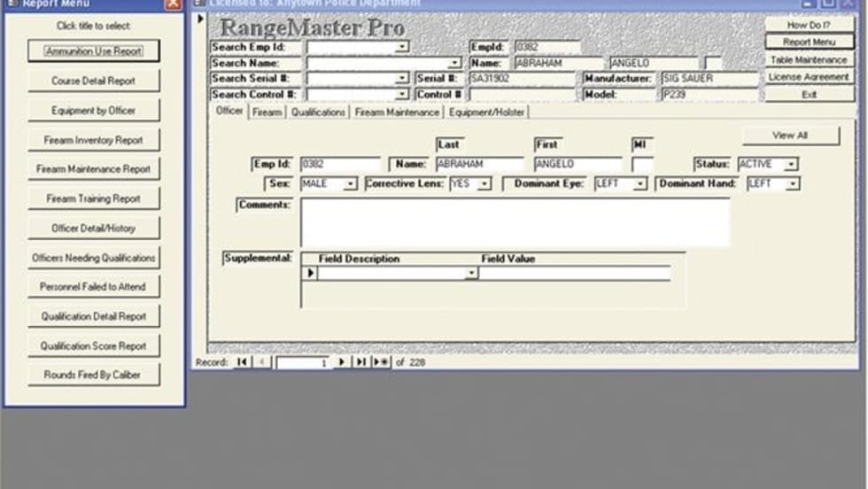Click inside the Comments text box
The height and width of the screenshot is (489, 868).
515,221
